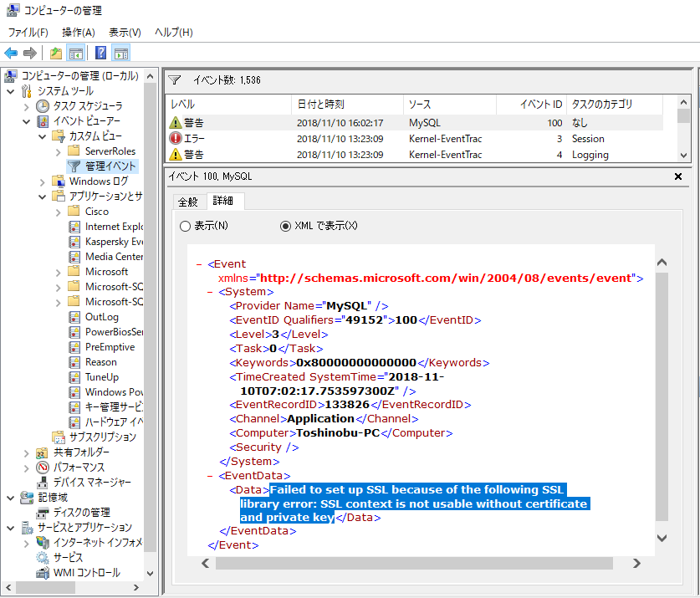Open the 表示(V) menu
This screenshot has width=700, height=598.
tap(125, 32)
